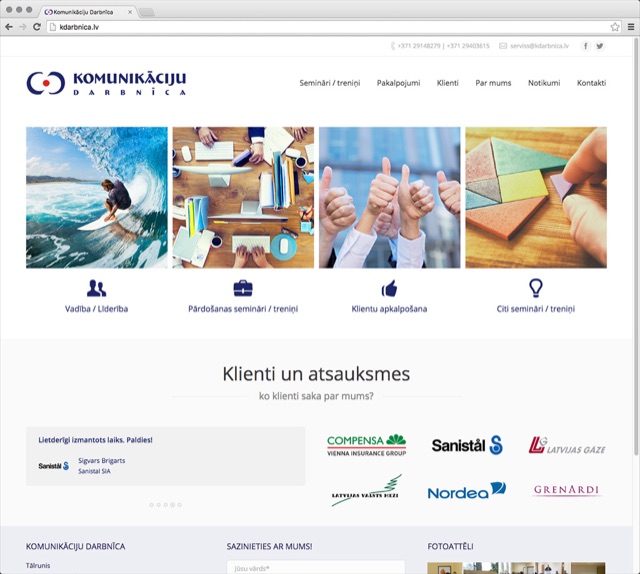Viewport: 640px width, 574px height.
Task: Click the briefcase icon for Pārdošanas semināri
Action: [x=243, y=288]
